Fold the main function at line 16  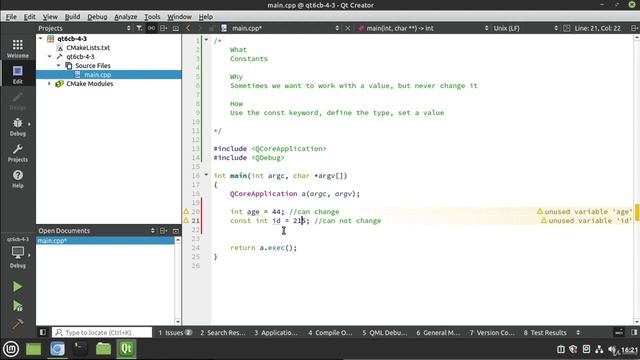click(x=206, y=175)
